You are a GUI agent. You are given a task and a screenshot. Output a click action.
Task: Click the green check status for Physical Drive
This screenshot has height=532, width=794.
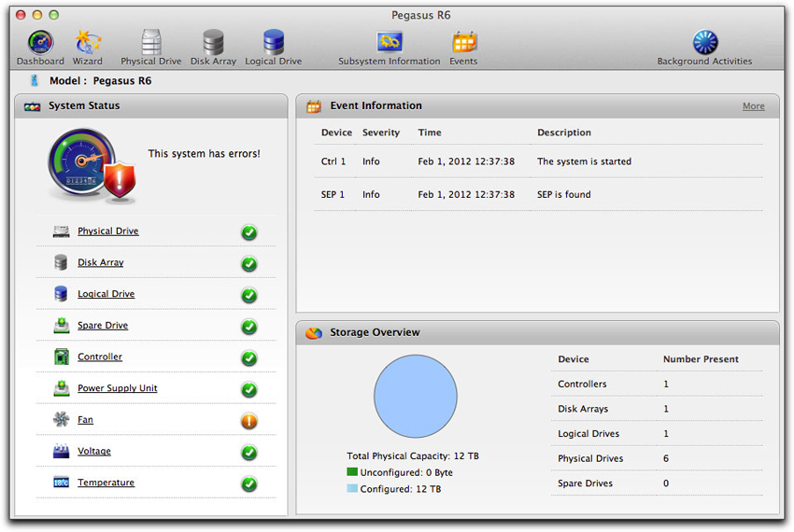point(249,232)
